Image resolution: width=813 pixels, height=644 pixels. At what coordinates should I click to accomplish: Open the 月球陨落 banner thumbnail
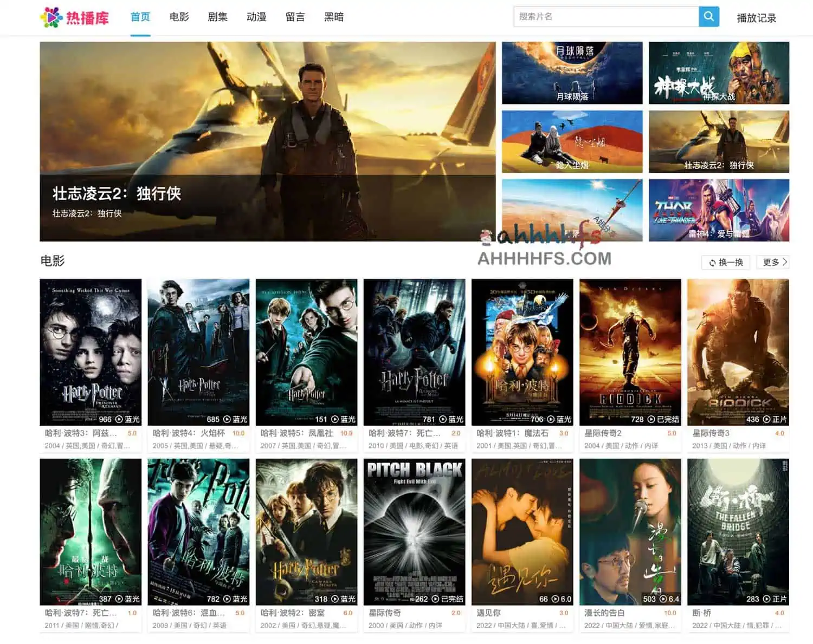click(572, 73)
